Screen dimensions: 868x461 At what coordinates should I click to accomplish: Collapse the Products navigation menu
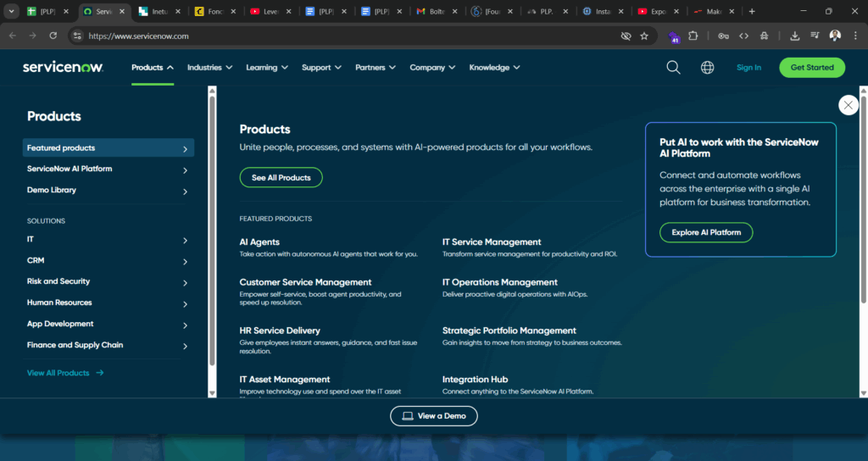[x=153, y=68]
